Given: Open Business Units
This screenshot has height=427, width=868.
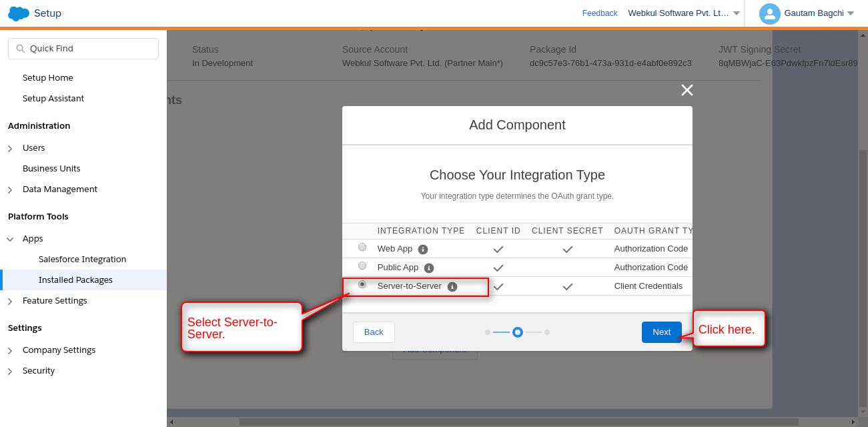Looking at the screenshot, I should point(51,168).
